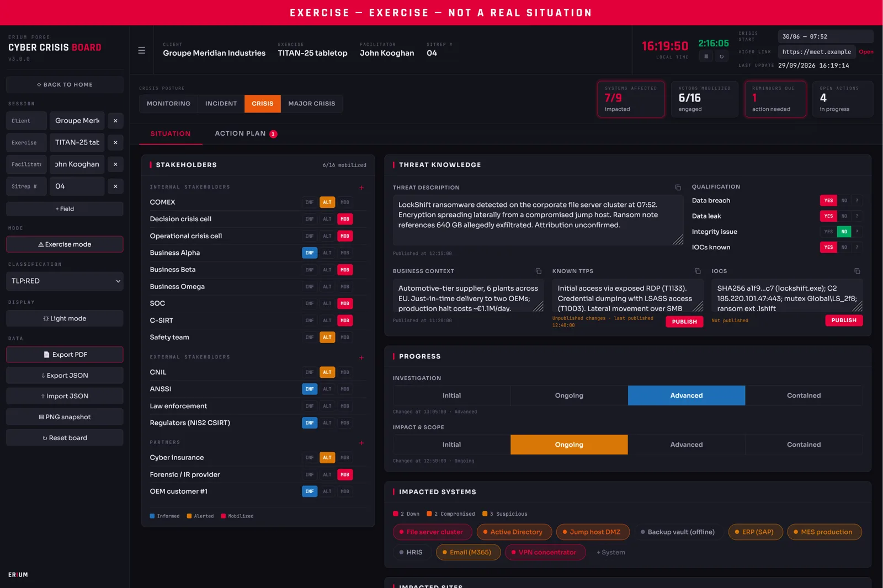Export the board as PDF

pos(65,355)
